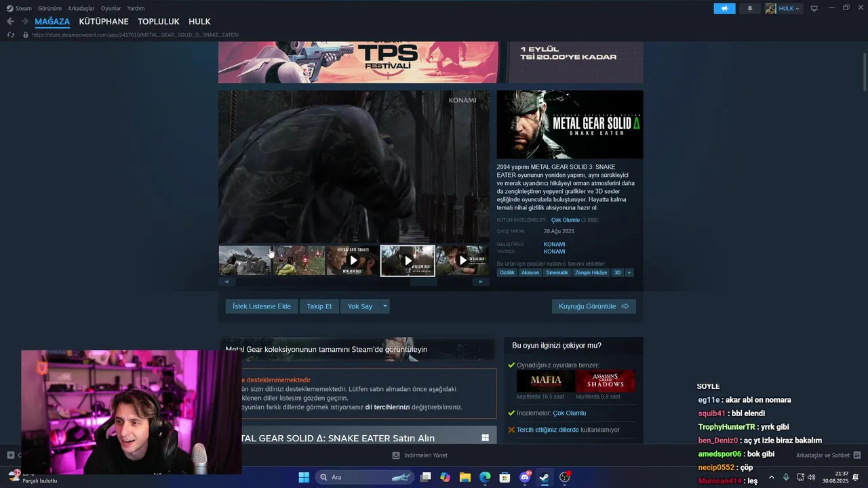868x488 pixels.
Task: Click the TPS Festivali banner
Action: click(x=431, y=62)
